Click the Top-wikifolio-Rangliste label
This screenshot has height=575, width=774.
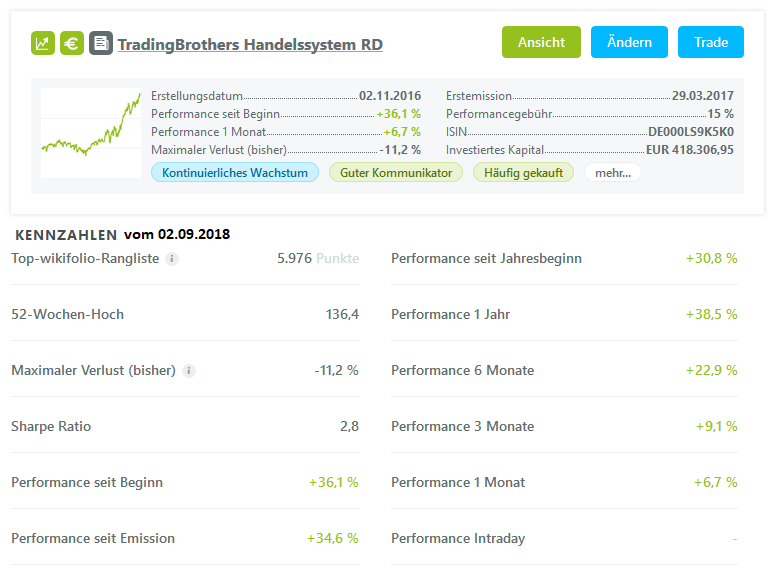point(85,259)
